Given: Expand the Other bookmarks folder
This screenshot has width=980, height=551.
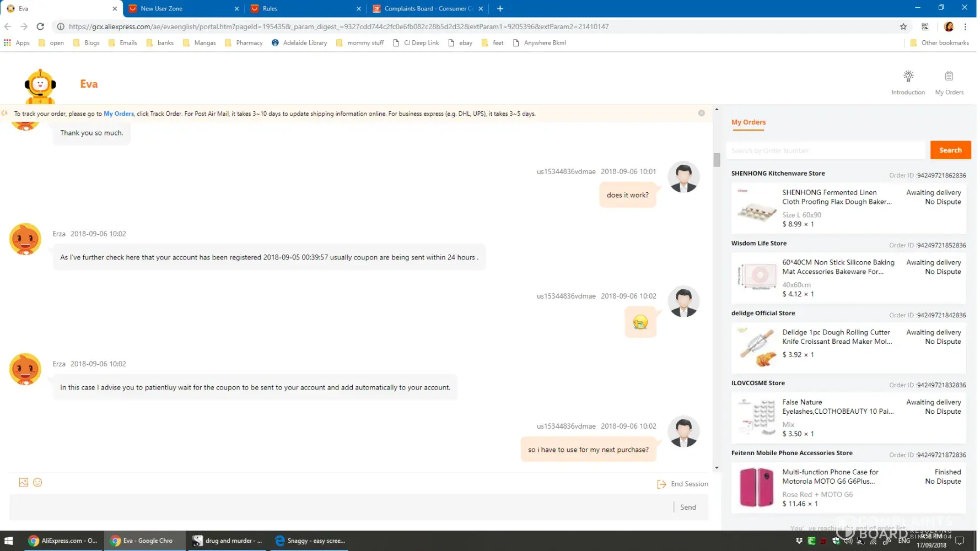Looking at the screenshot, I should tap(939, 42).
